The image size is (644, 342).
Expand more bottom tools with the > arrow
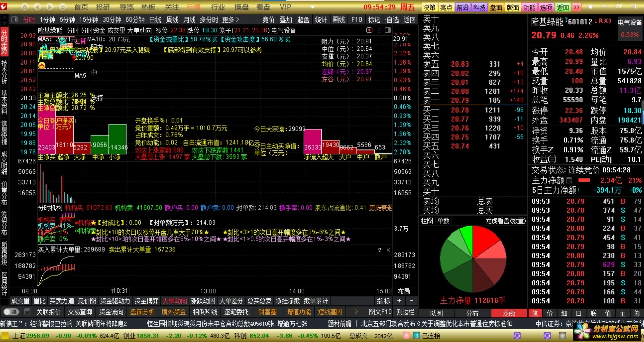356,312
